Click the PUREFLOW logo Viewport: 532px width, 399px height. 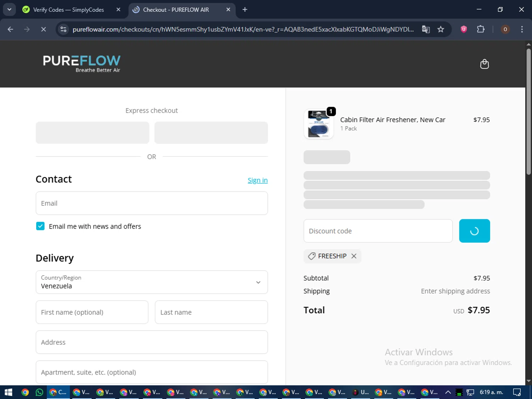(x=82, y=64)
